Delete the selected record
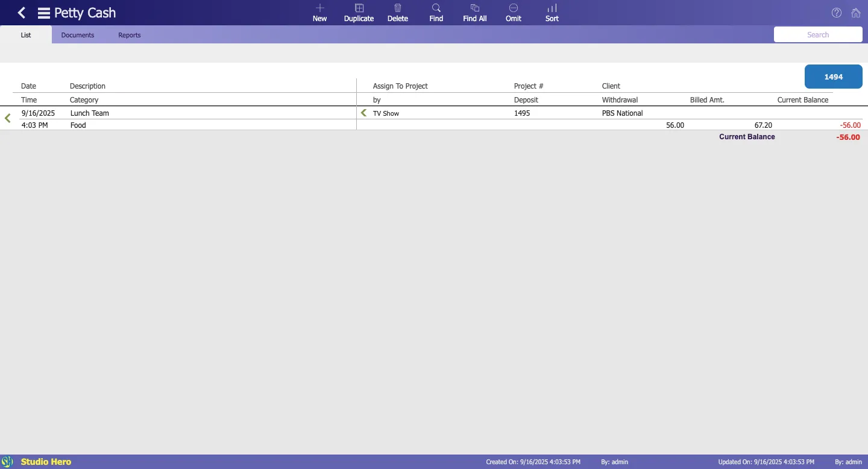Viewport: 868px width, 469px height. point(397,13)
